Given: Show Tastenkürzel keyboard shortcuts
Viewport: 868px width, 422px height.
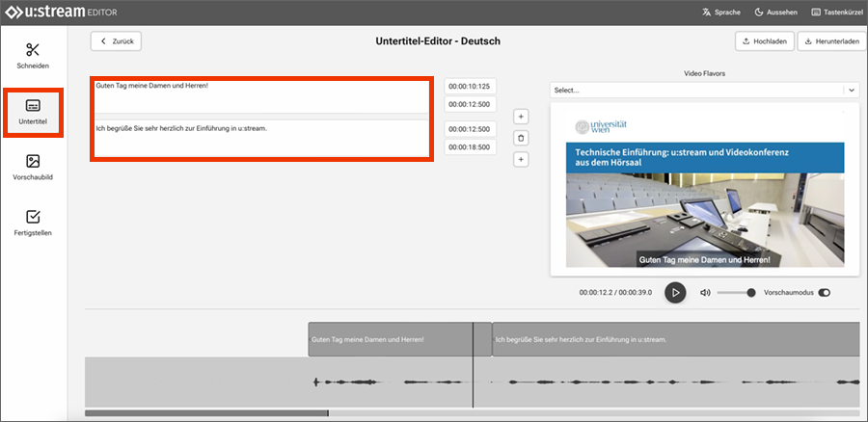Looking at the screenshot, I should tap(835, 13).
